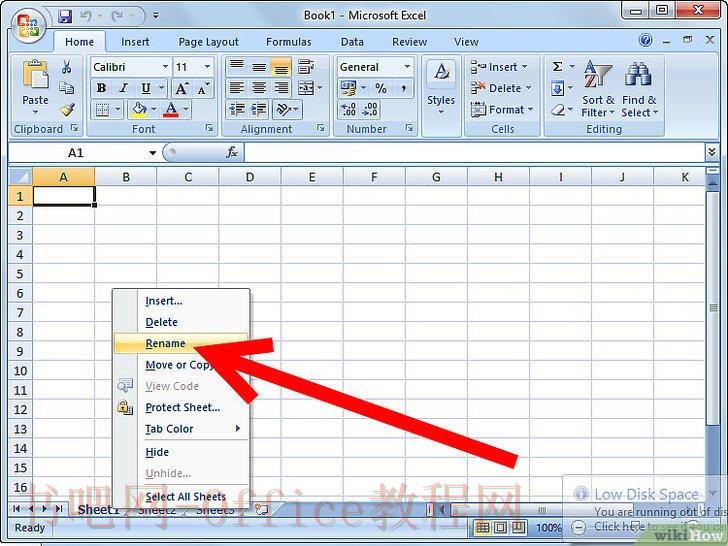The height and width of the screenshot is (546, 728).
Task: Click the Wrap Text icon
Action: [305, 66]
